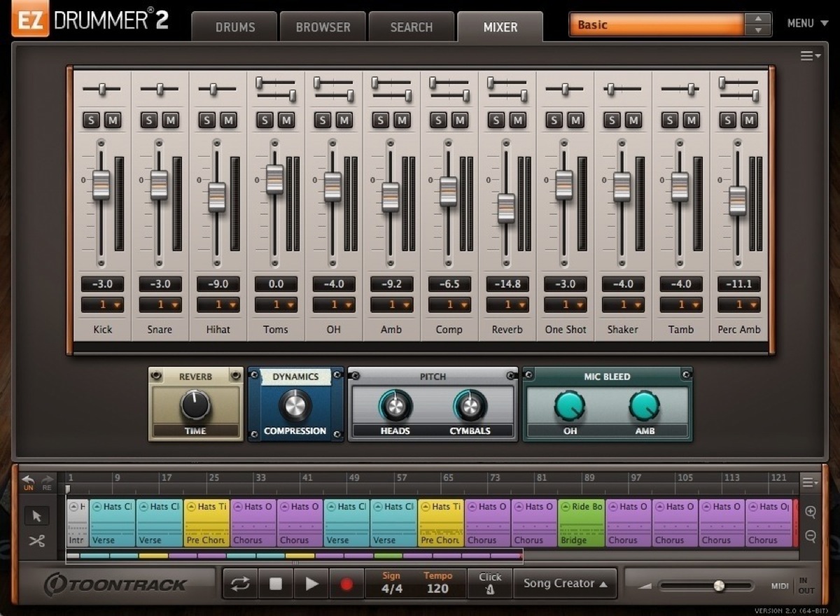Switch to the SEARCH tab
840x616 pixels.
[412, 27]
